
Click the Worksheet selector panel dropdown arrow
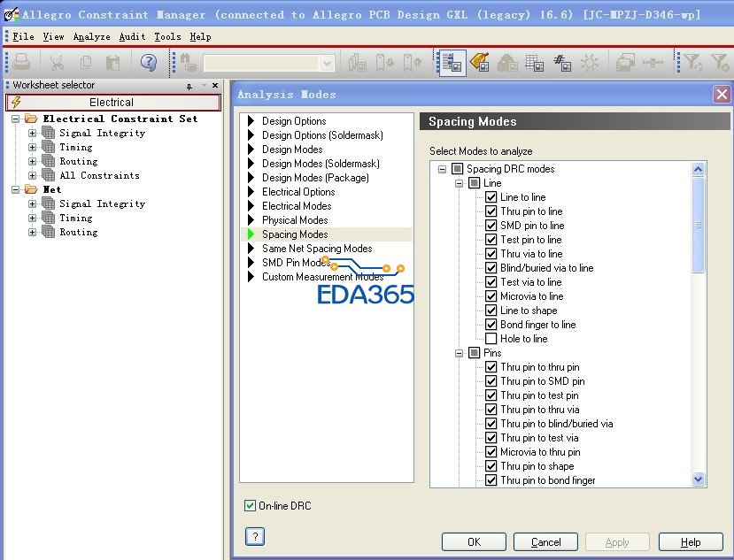pyautogui.click(x=204, y=86)
